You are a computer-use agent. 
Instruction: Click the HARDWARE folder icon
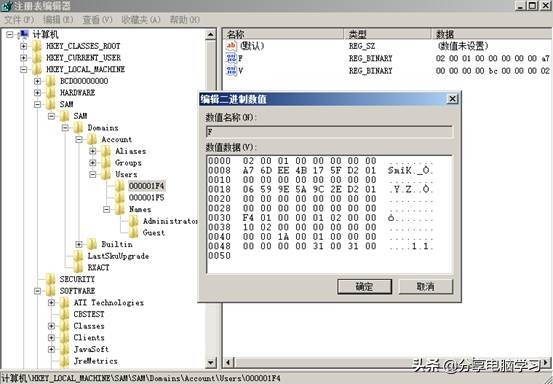point(51,92)
